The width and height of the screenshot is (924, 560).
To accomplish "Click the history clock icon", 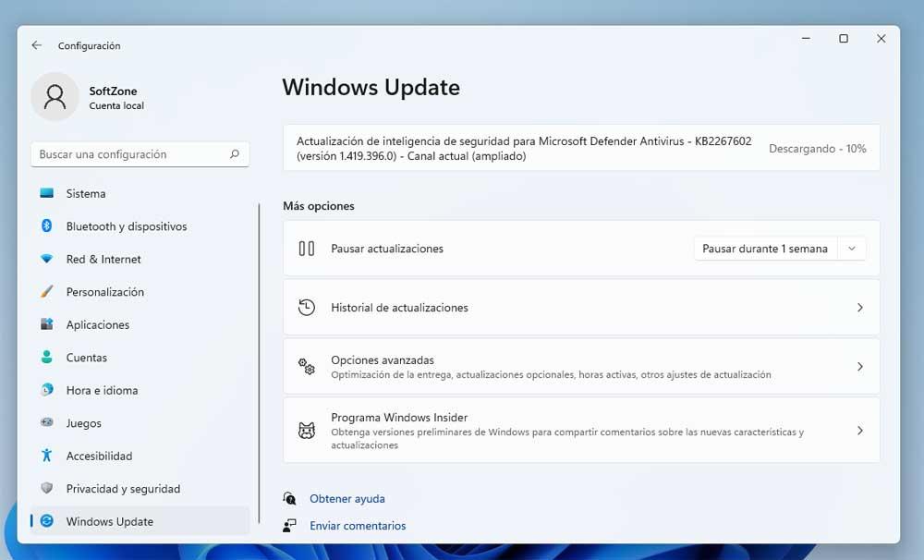I will (307, 307).
